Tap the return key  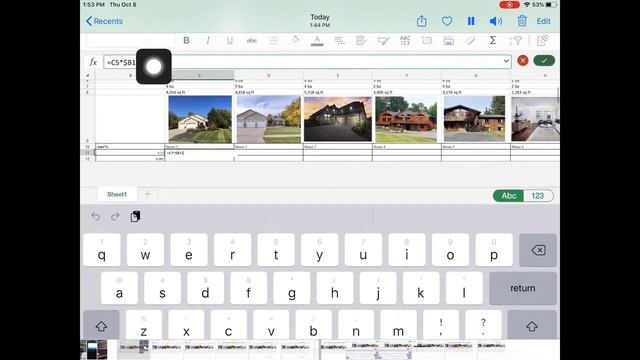523,288
